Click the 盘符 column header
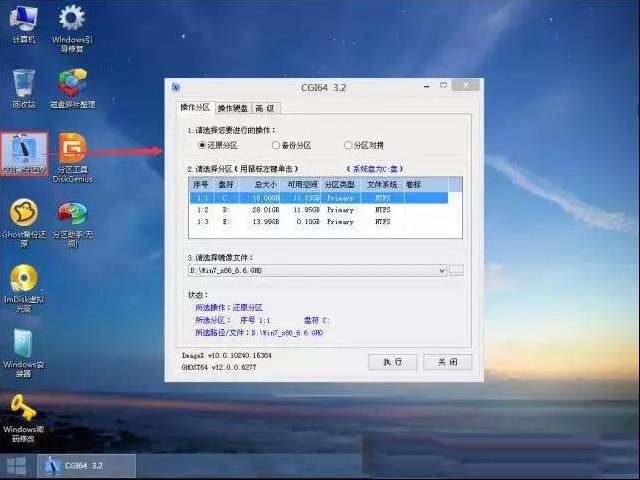Viewport: 640px width, 480px height. pyautogui.click(x=227, y=185)
